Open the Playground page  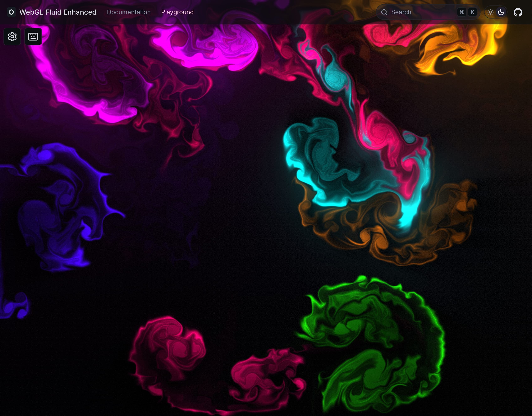[177, 12]
